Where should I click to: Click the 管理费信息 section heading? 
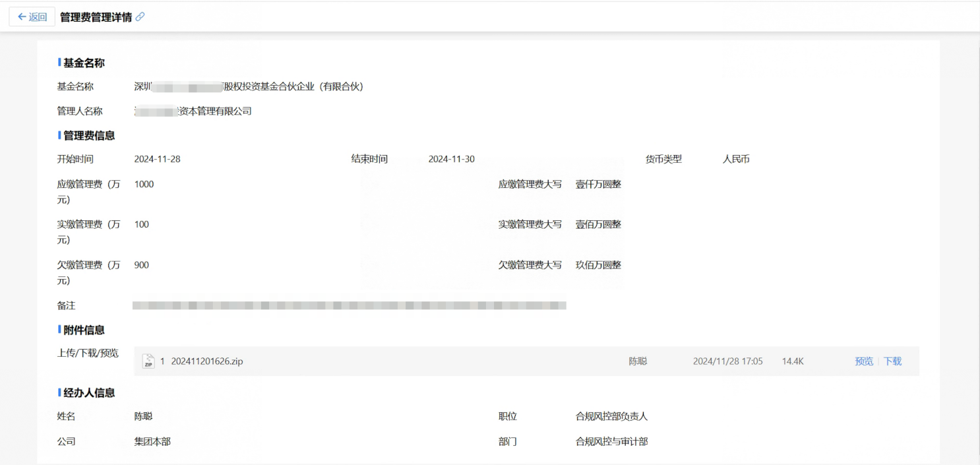tap(89, 135)
